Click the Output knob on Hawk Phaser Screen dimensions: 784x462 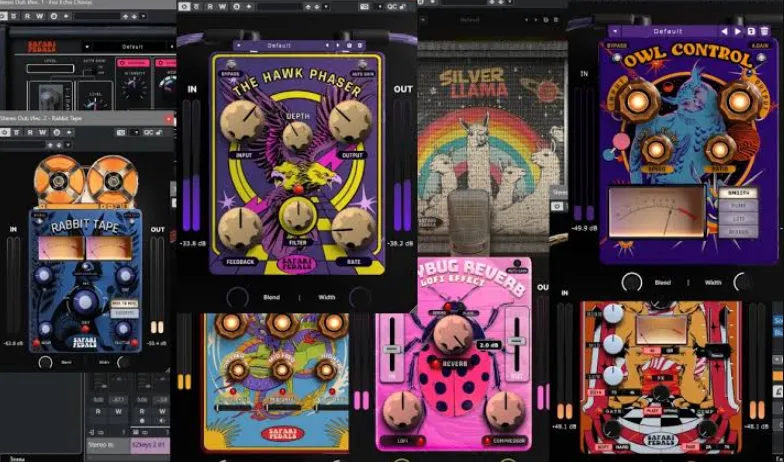click(x=350, y=122)
